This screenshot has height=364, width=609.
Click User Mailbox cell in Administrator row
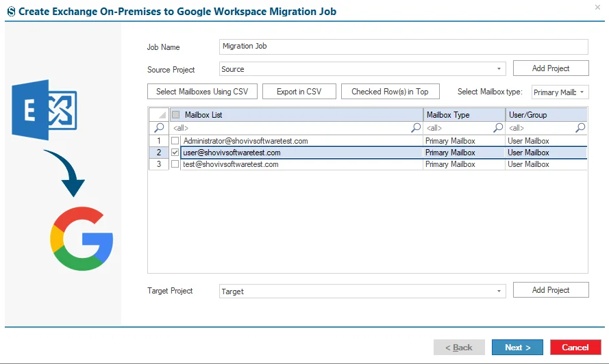546,141
